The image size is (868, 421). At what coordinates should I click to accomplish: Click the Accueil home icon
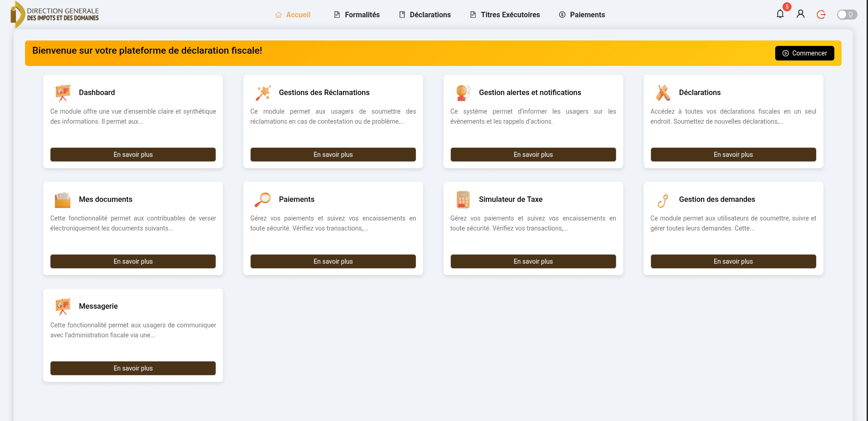[x=278, y=15]
